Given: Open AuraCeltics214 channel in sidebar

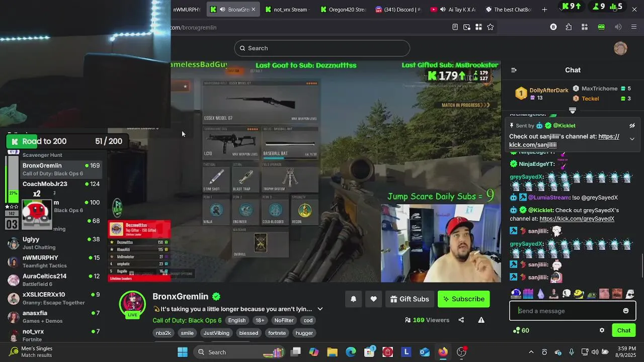Looking at the screenshot, I should (54, 280).
